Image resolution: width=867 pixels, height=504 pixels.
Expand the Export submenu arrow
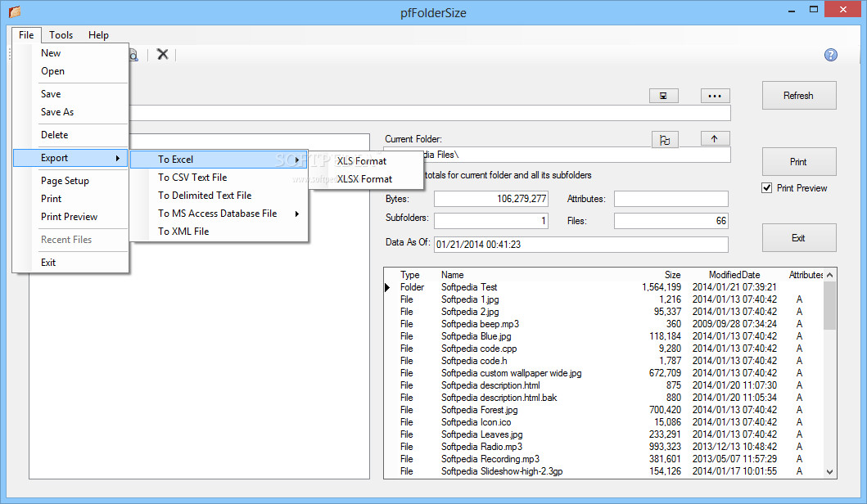118,158
